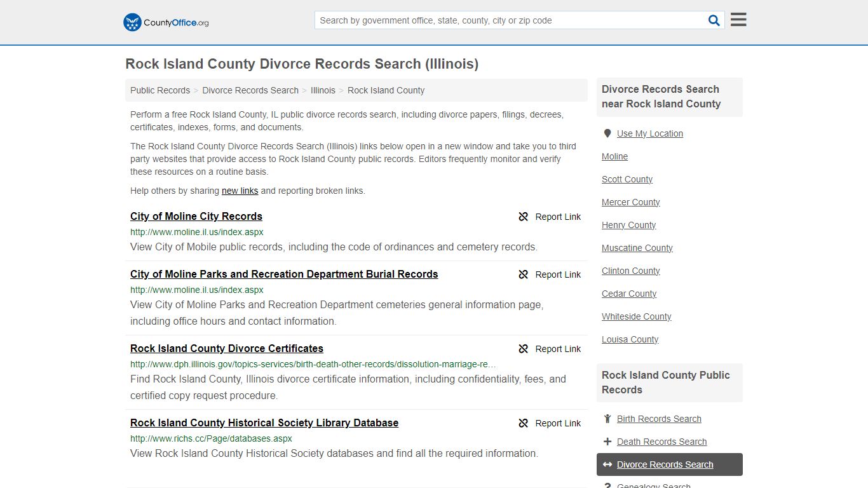Screen dimensions: 868x488
Task: Click the Divorce Records arrows icon
Action: point(607,464)
